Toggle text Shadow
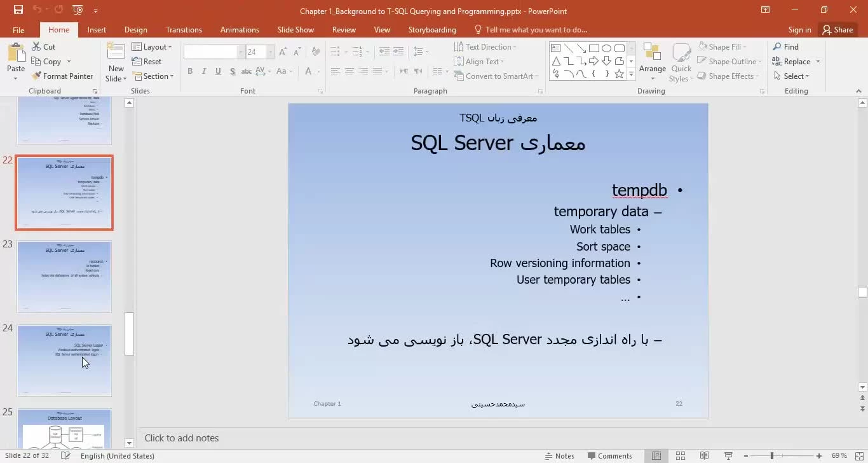 (233, 71)
